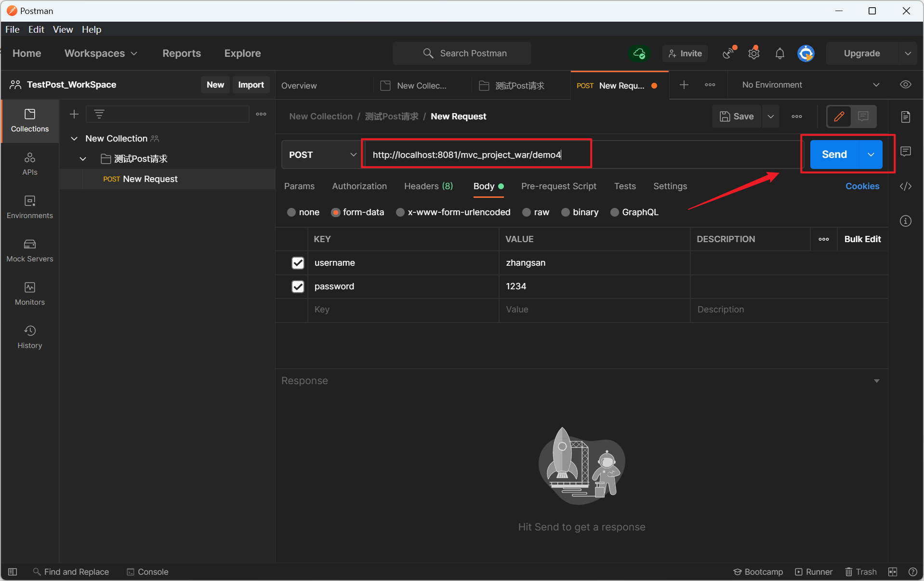Open the two-pane layout icon
The width and height of the screenshot is (924, 581).
(x=893, y=572)
